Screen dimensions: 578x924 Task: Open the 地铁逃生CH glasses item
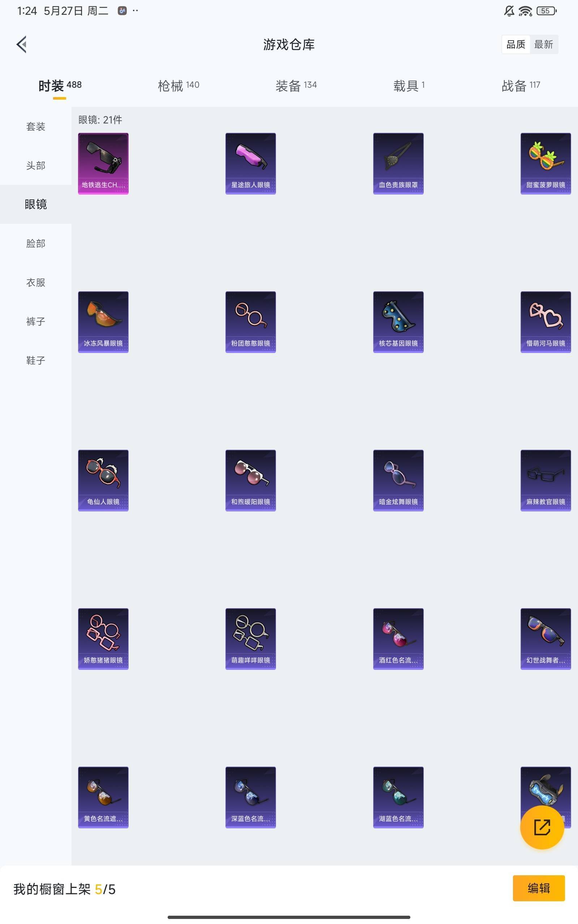click(x=103, y=164)
